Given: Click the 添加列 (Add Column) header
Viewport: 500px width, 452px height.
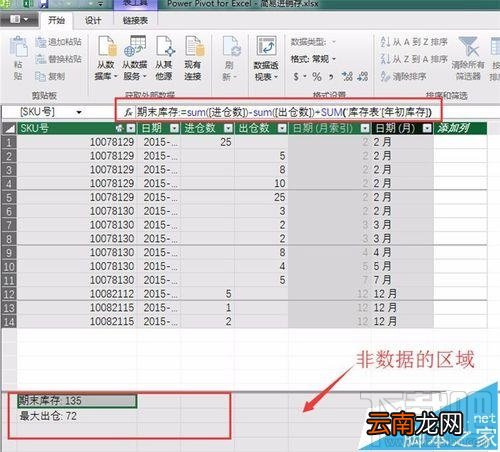Looking at the screenshot, I should point(460,128).
